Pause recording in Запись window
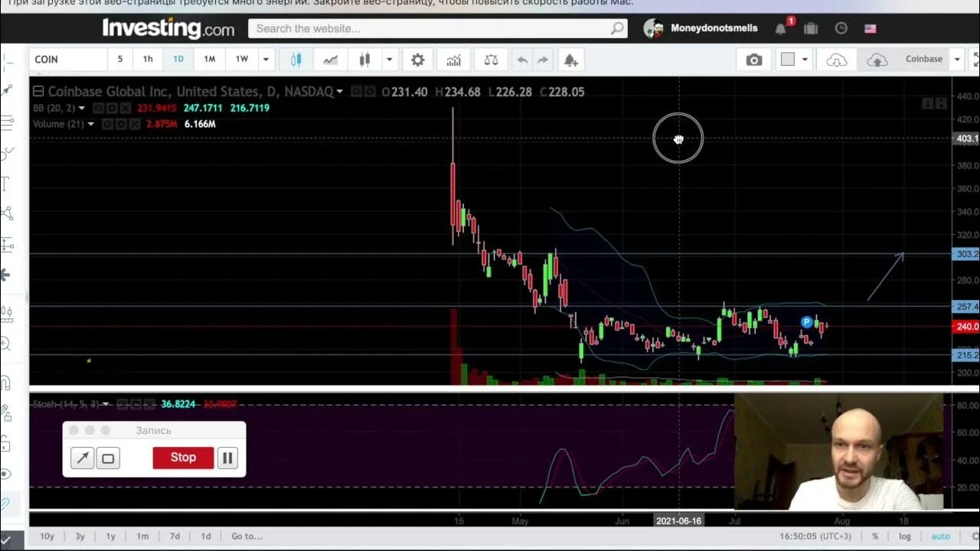The width and height of the screenshot is (980, 551). (x=227, y=458)
